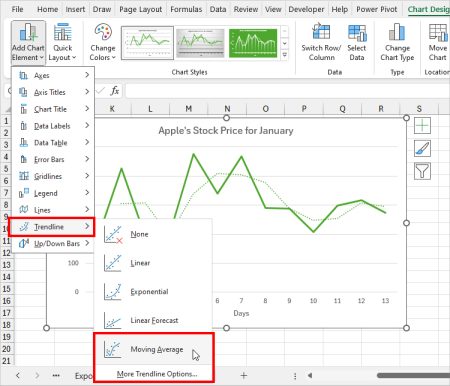Screen dimensions: 450x386
Task: Open the Trendline submenu
Action: coord(52,227)
